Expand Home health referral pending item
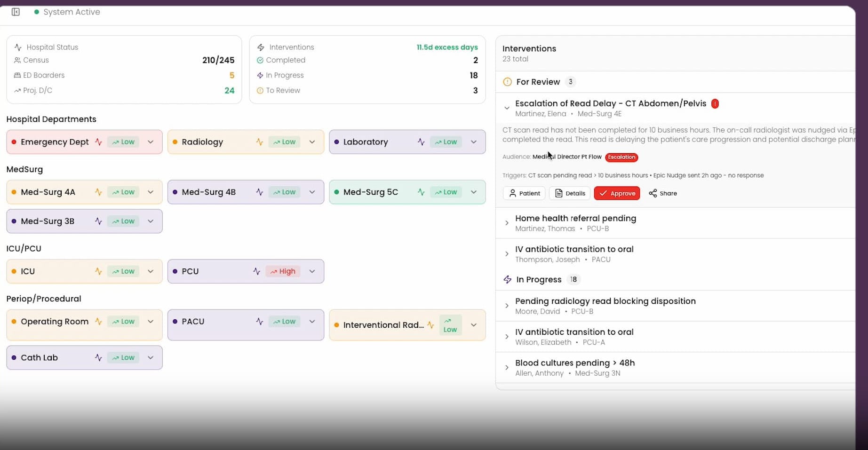Screen dimensions: 868x450 (x=507, y=223)
